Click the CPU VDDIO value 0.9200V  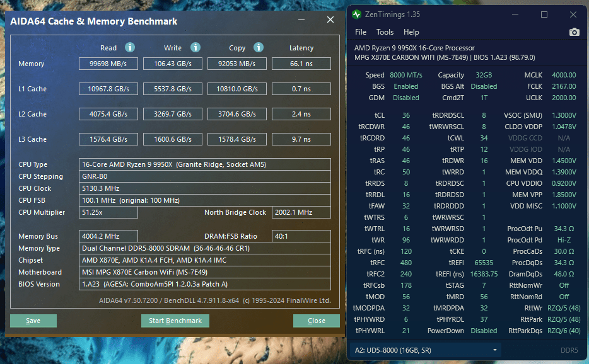[564, 183]
